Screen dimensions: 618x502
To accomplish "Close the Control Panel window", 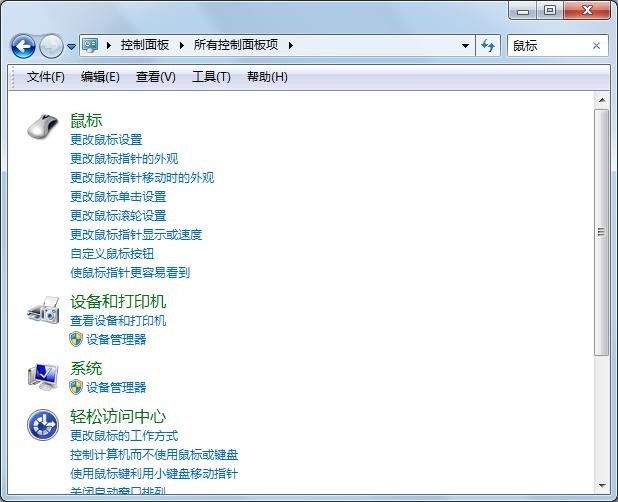I will coord(587,11).
